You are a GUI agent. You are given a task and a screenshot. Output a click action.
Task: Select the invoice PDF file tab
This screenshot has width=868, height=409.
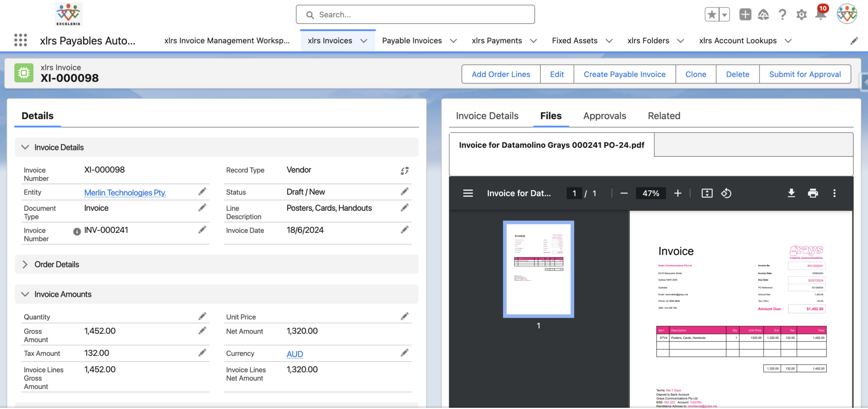pyautogui.click(x=551, y=145)
